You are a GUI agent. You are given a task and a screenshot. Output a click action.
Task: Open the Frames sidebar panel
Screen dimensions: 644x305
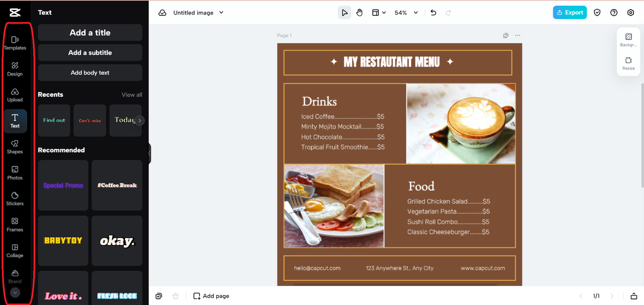pos(15,225)
